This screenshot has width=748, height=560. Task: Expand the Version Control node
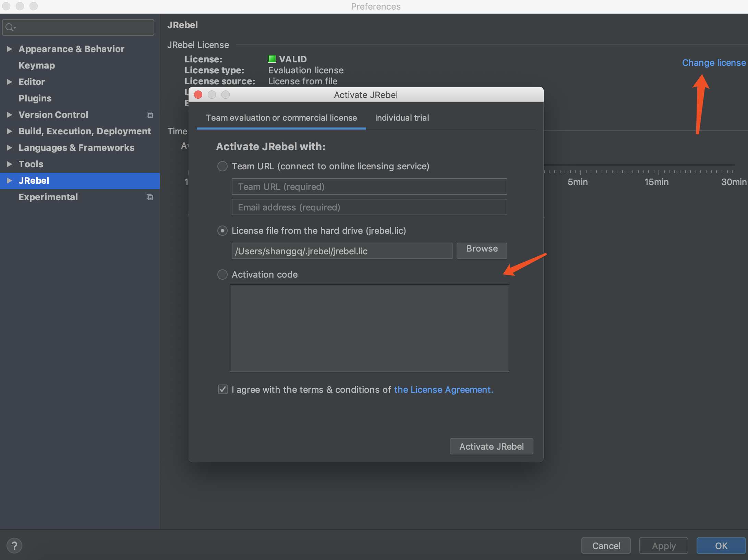click(x=9, y=115)
